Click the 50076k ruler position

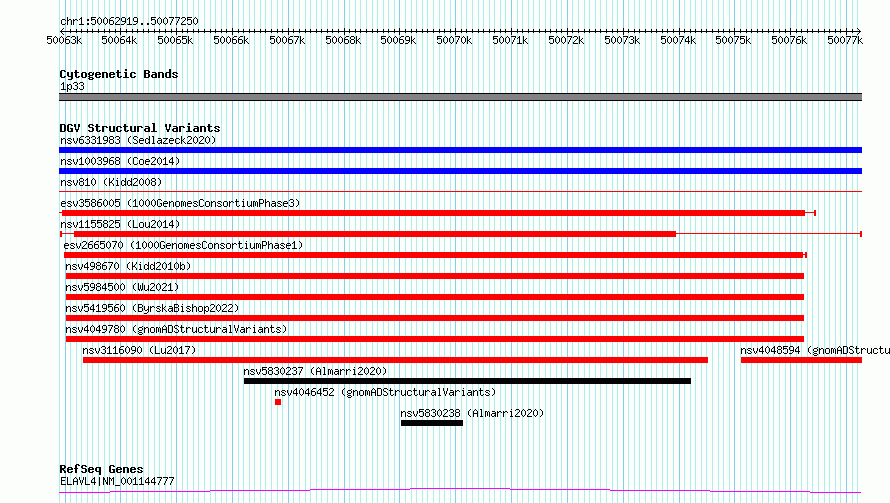coord(789,40)
